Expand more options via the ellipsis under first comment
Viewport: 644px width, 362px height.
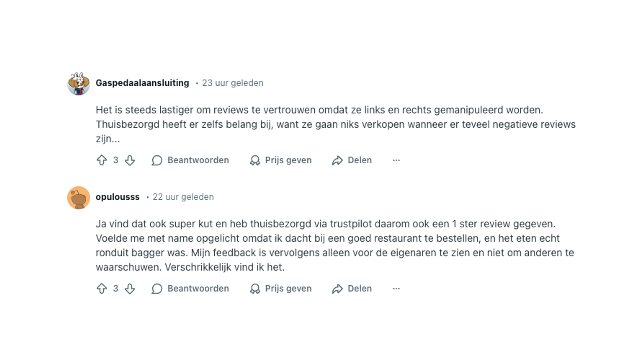(396, 160)
